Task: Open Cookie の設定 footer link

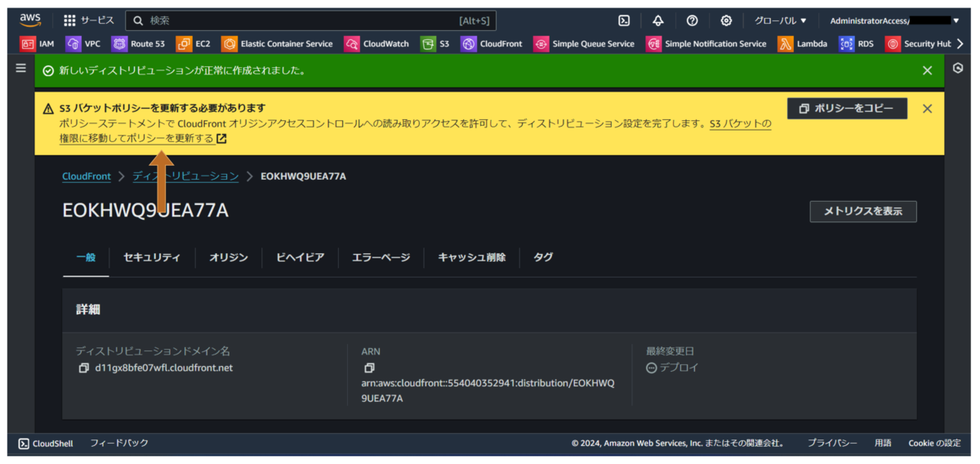Action: [935, 444]
